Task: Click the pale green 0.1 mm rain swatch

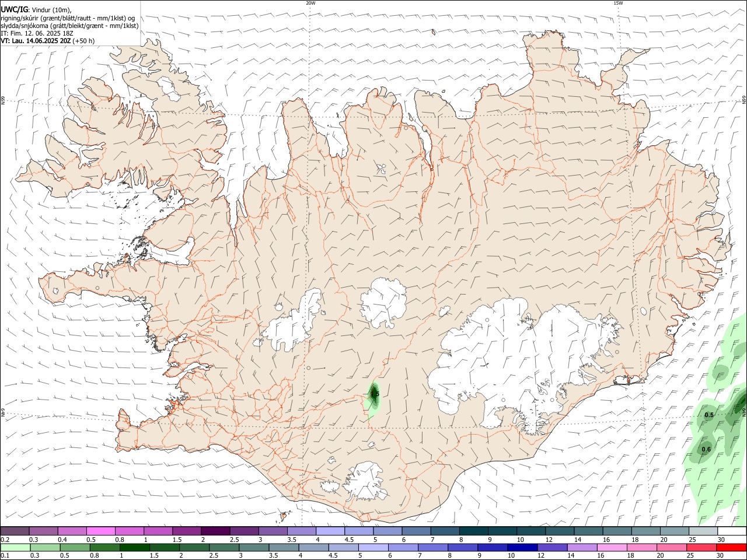Action: (15, 548)
